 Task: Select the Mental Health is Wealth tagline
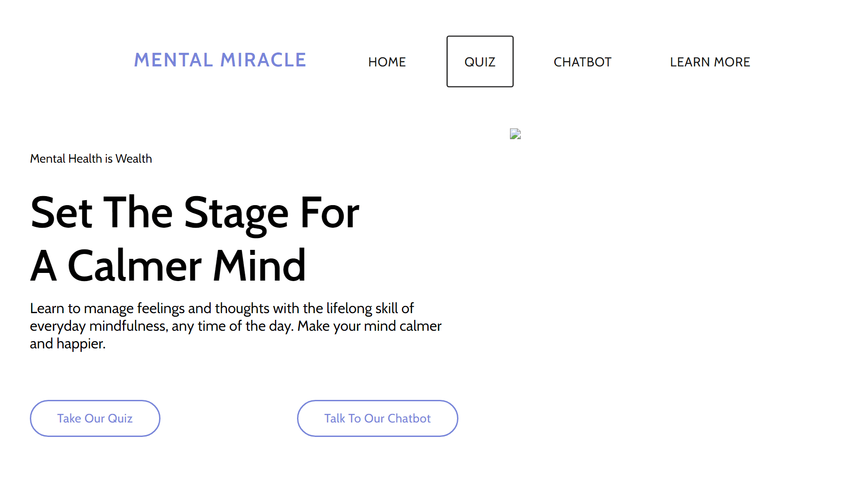pyautogui.click(x=91, y=159)
